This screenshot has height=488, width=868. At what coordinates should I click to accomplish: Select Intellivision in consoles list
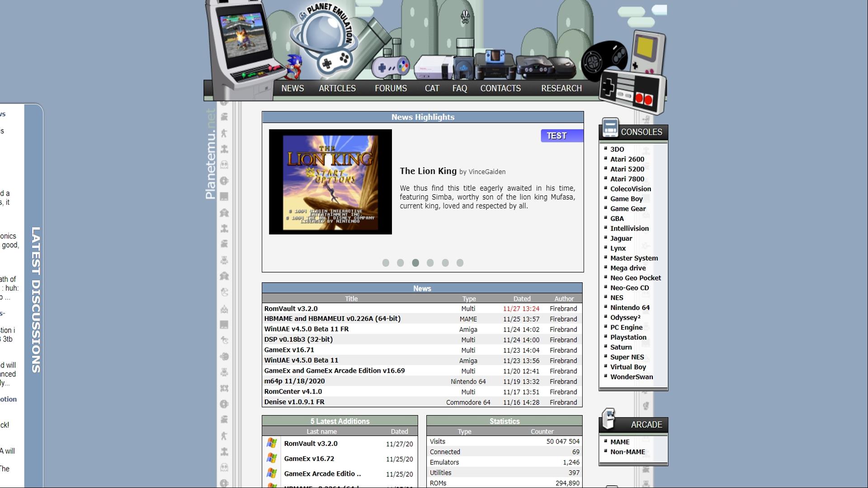[x=629, y=229]
